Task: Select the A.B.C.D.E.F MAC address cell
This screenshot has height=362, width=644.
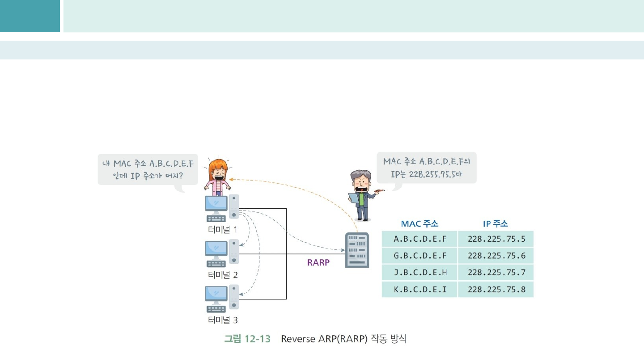Action: point(419,238)
